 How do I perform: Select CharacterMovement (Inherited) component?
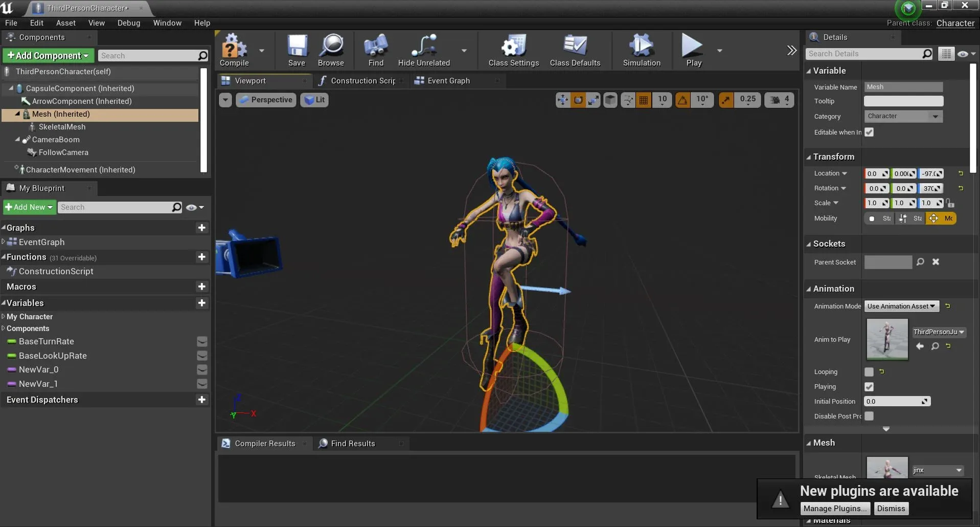(80, 170)
